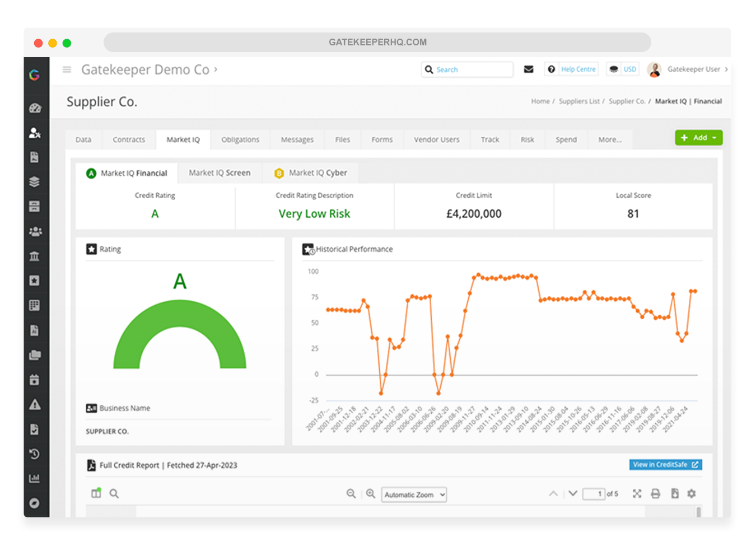Select the Market IQ Cyber sub-tab
Viewport: 756px width, 546px height.
pyautogui.click(x=311, y=173)
